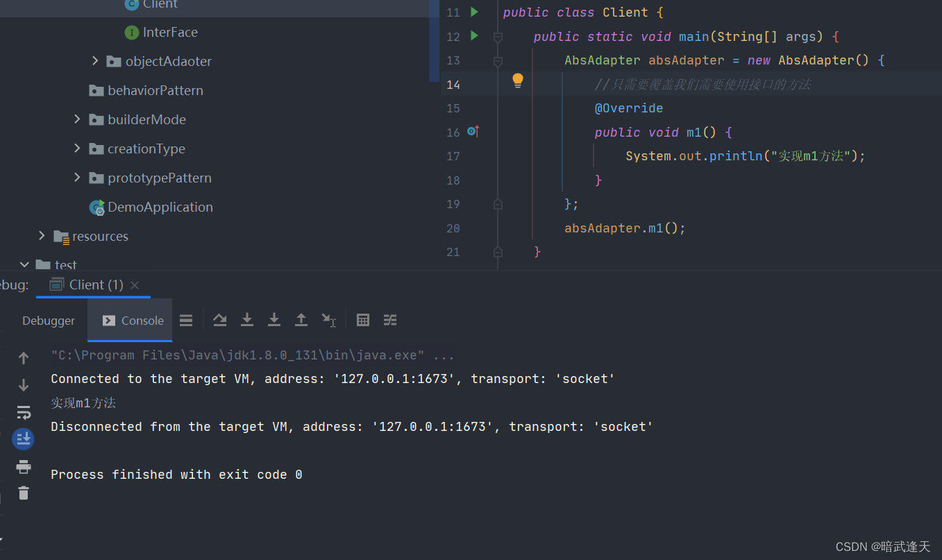Viewport: 942px width, 560px height.
Task: Click gutter line number 17
Action: (453, 156)
